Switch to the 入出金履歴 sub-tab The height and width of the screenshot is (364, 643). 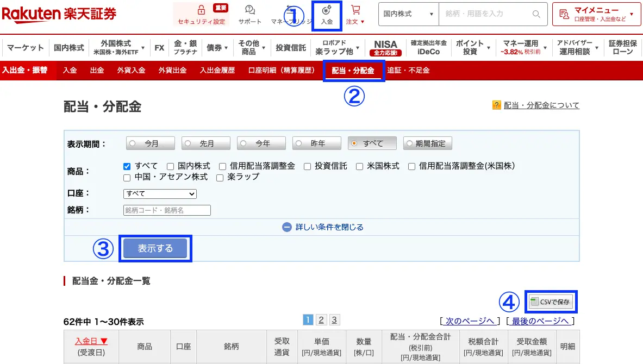217,71
